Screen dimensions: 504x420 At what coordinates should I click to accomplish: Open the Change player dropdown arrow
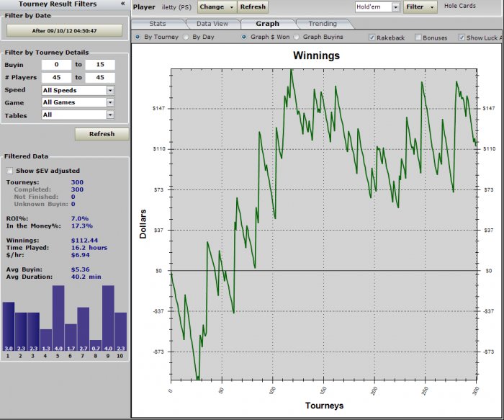[x=230, y=6]
